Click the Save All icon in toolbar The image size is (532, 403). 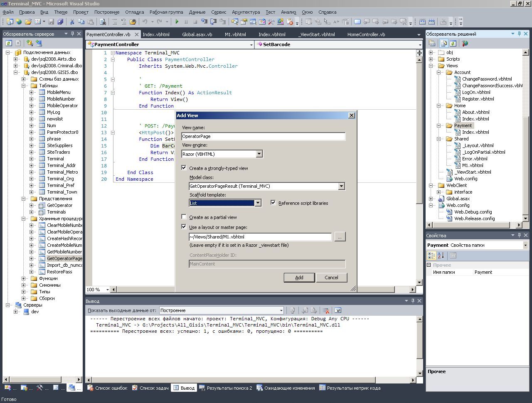pyautogui.click(x=60, y=22)
